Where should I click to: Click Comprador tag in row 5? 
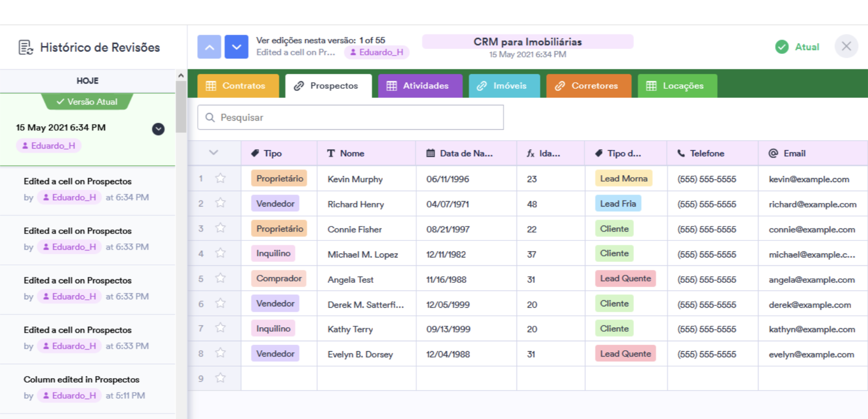pyautogui.click(x=279, y=278)
